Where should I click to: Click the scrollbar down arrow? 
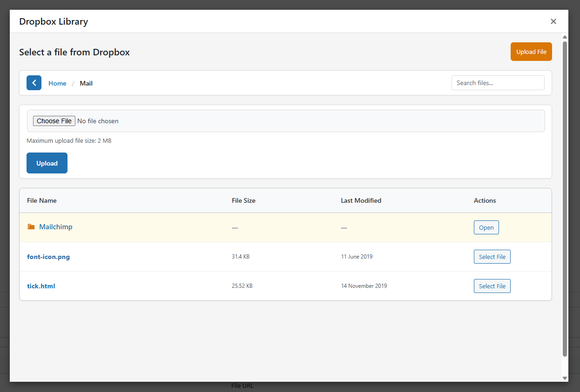(x=565, y=378)
